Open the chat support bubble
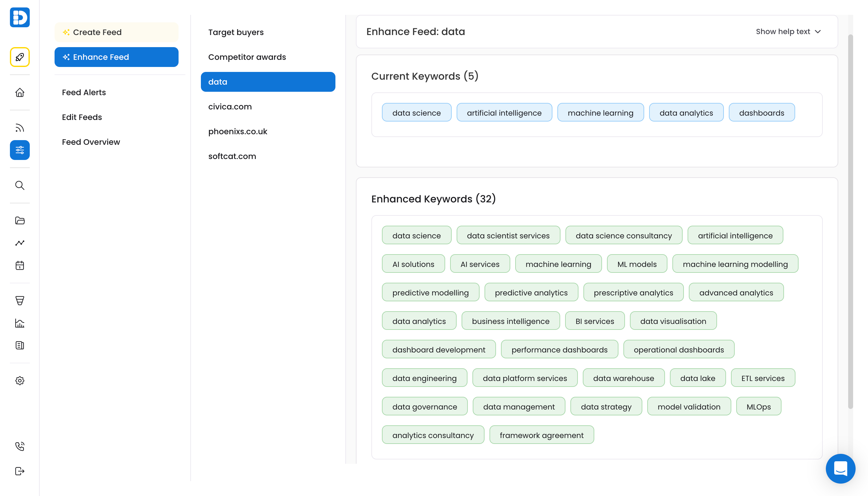The image size is (868, 496). pos(840,469)
